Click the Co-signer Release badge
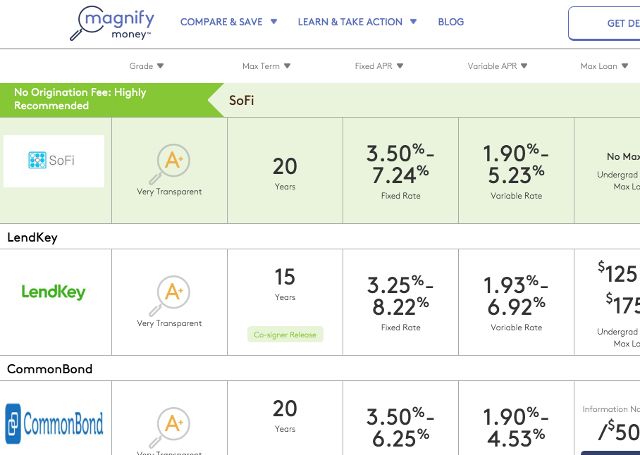Screen dimensions: 640x455 tap(285, 334)
